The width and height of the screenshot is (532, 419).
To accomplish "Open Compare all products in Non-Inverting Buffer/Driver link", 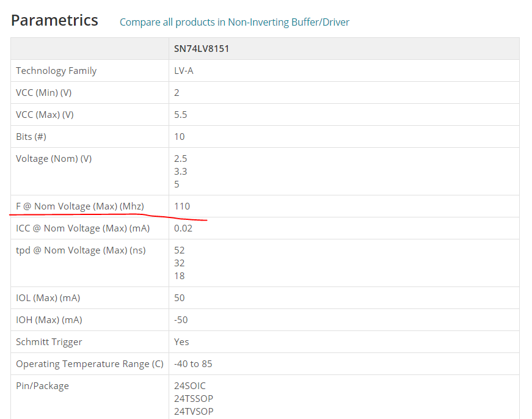I will point(235,22).
